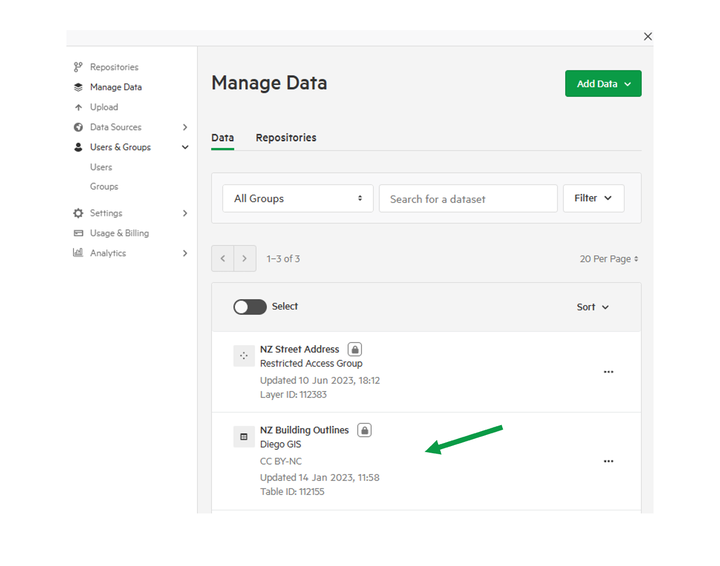The height and width of the screenshot is (566, 720).
Task: Open the Sort dropdown
Action: [x=592, y=307]
